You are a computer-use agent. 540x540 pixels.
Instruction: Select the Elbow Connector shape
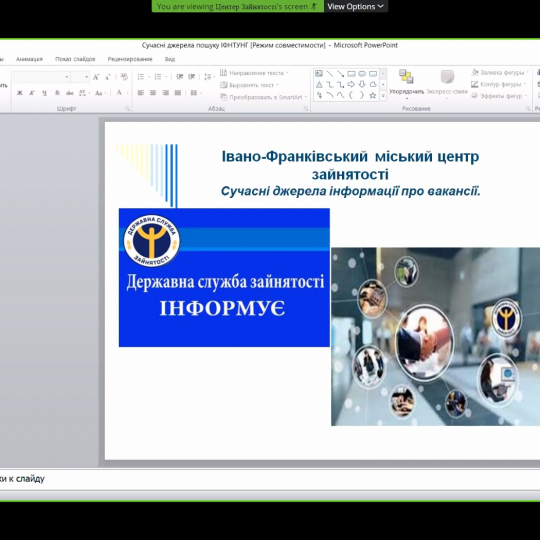330,85
